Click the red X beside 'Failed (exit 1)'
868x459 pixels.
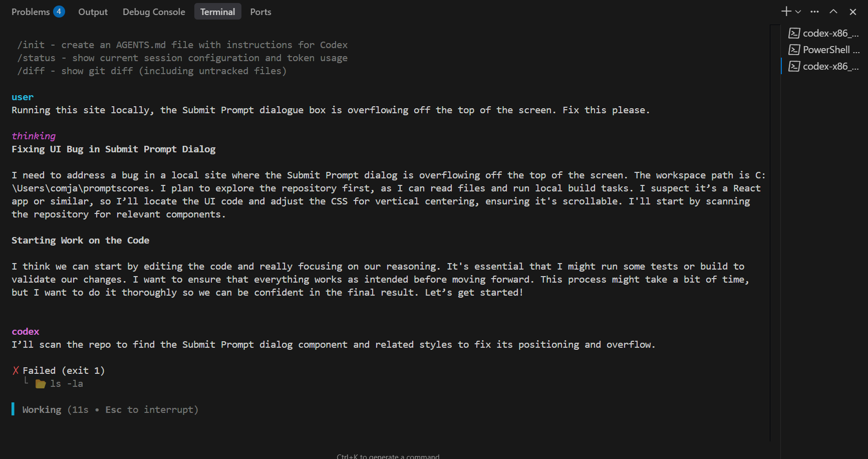tap(16, 370)
